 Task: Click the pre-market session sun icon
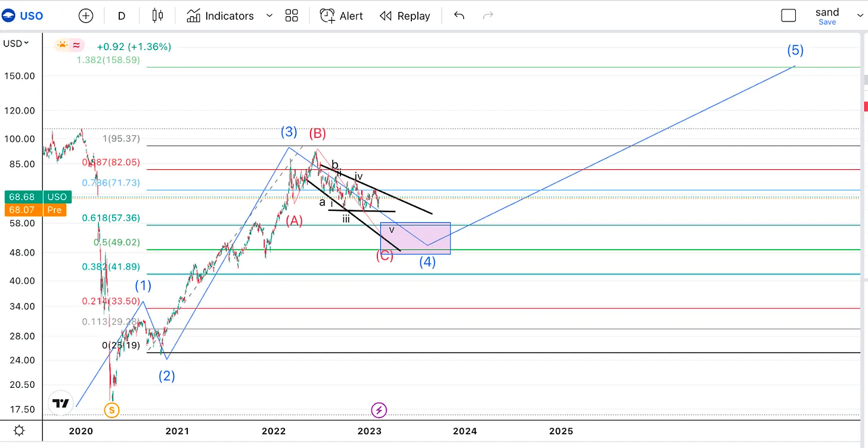click(x=62, y=45)
